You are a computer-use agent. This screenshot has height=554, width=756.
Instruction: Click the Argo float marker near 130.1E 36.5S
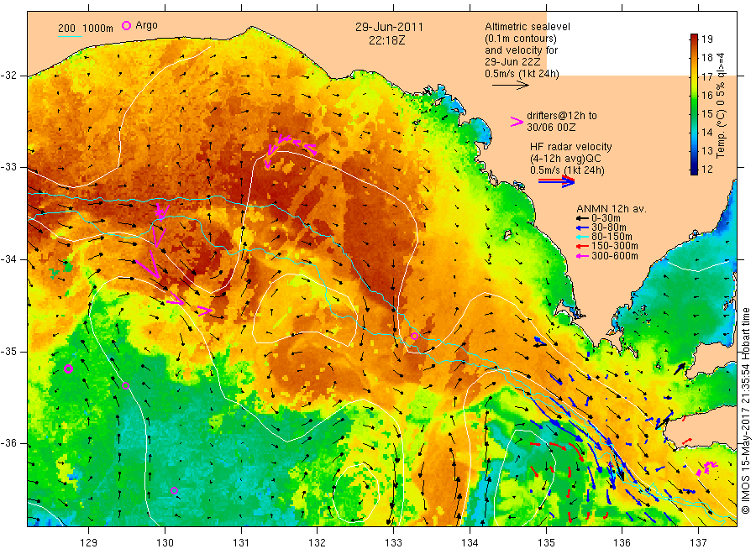coord(175,491)
